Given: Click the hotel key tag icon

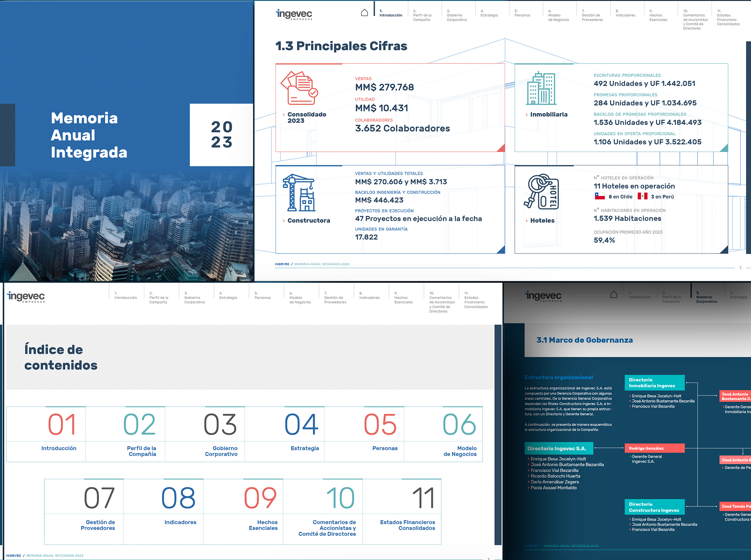Looking at the screenshot, I should 541,192.
